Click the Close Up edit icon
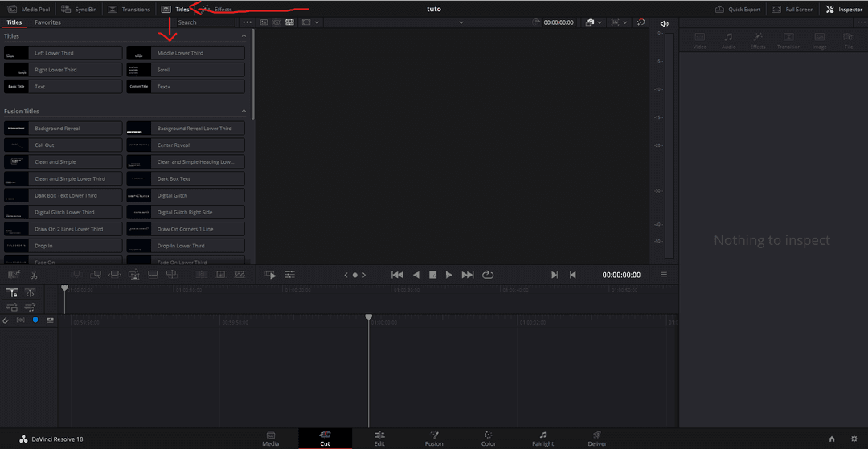868x449 pixels. pos(134,274)
